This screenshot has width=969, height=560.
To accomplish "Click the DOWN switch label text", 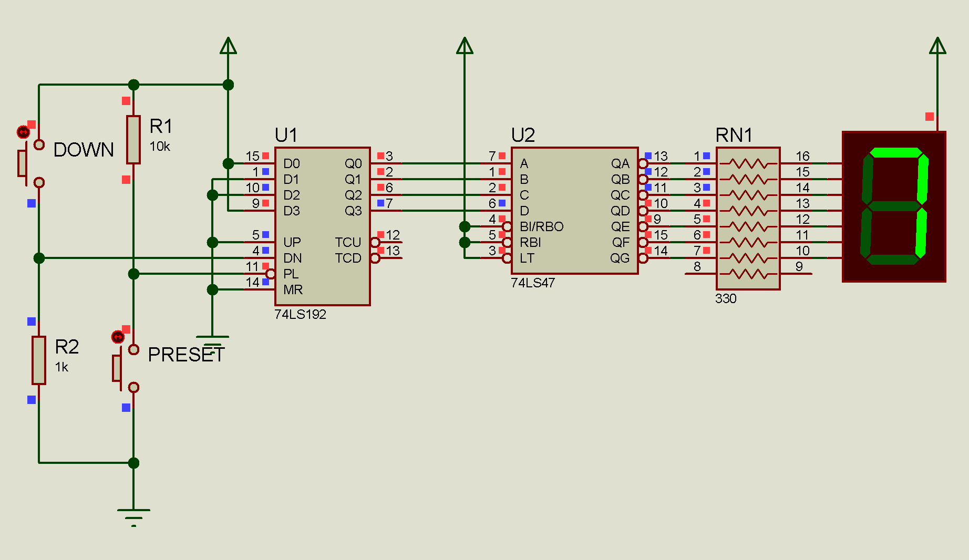I will 84,150.
